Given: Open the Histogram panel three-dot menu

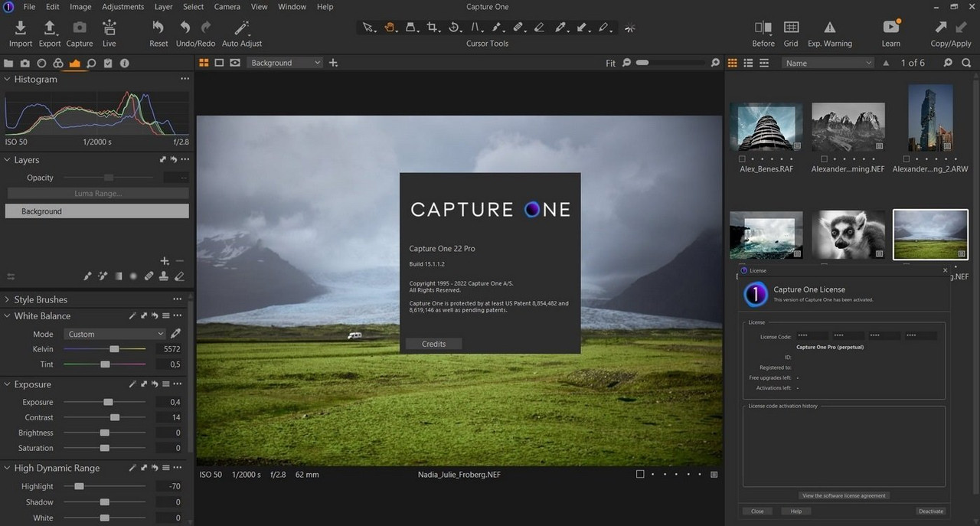Looking at the screenshot, I should 185,79.
